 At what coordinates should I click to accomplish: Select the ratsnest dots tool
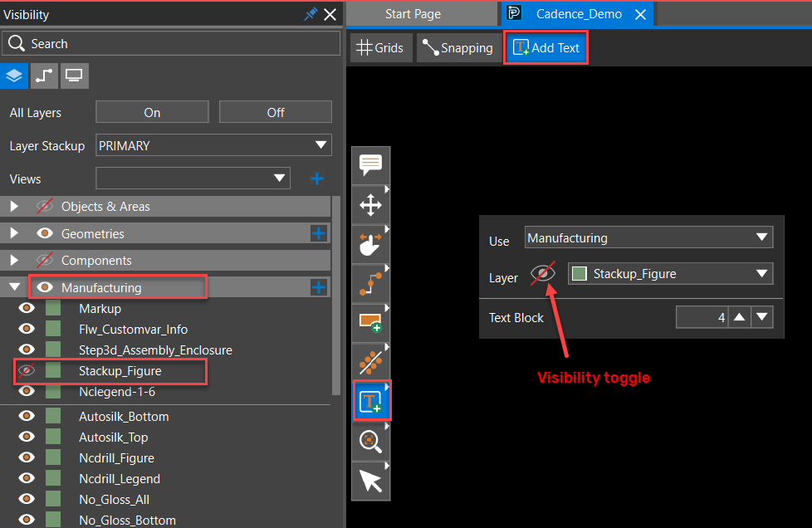point(371,362)
